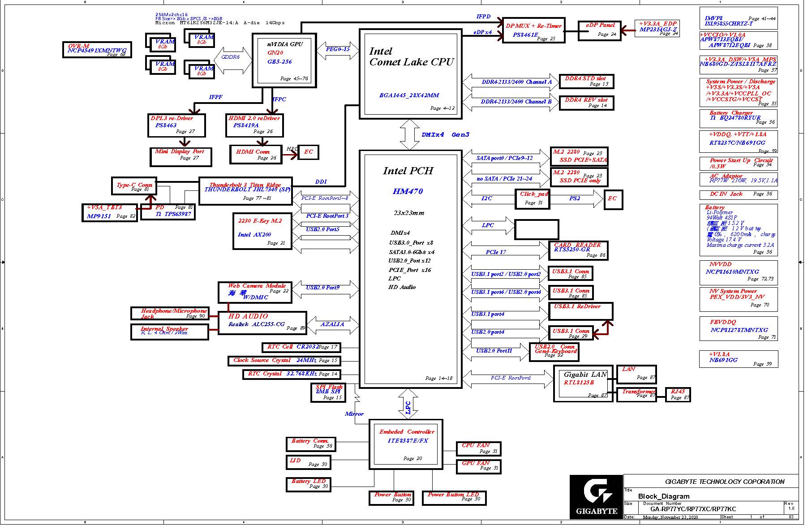Click the RTC Cell CR2032 block

(301, 347)
